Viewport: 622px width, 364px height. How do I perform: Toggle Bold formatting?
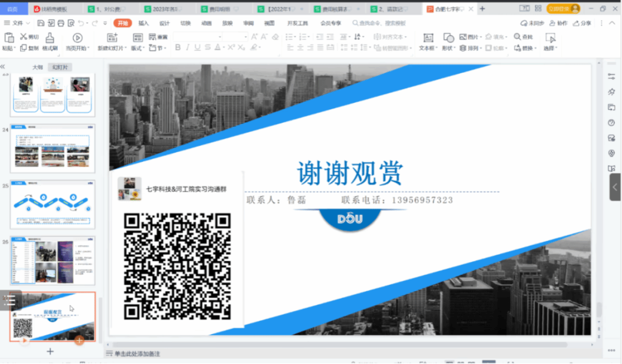pyautogui.click(x=178, y=47)
